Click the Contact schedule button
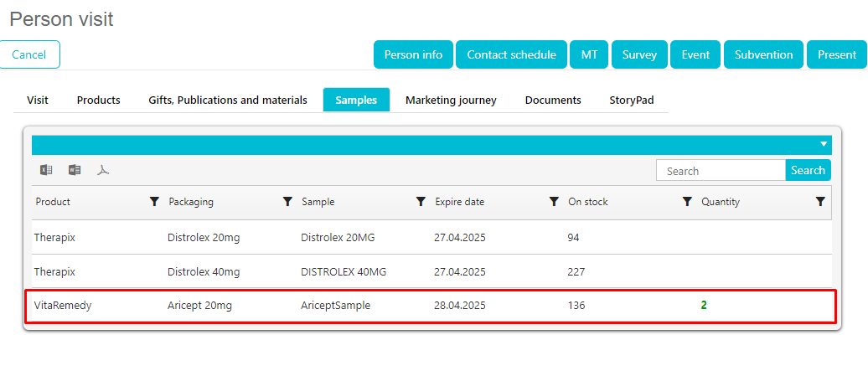Screen dimensions: 868x371 [511, 54]
